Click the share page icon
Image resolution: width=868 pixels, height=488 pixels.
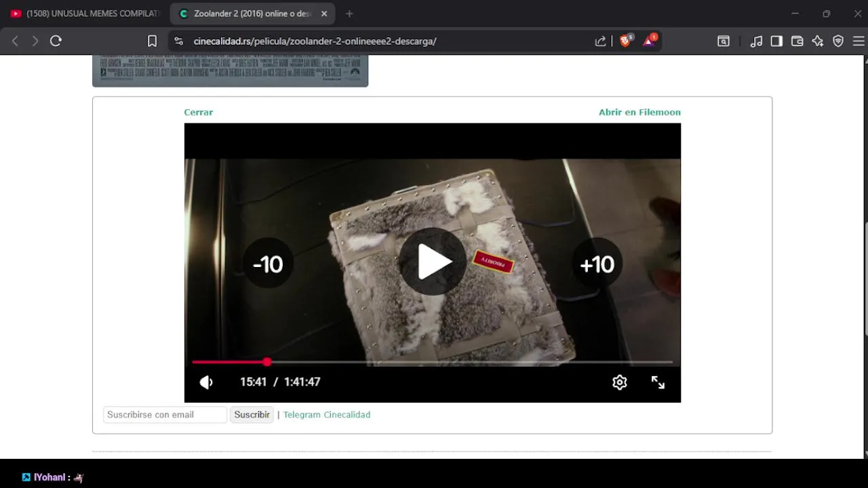pyautogui.click(x=600, y=41)
